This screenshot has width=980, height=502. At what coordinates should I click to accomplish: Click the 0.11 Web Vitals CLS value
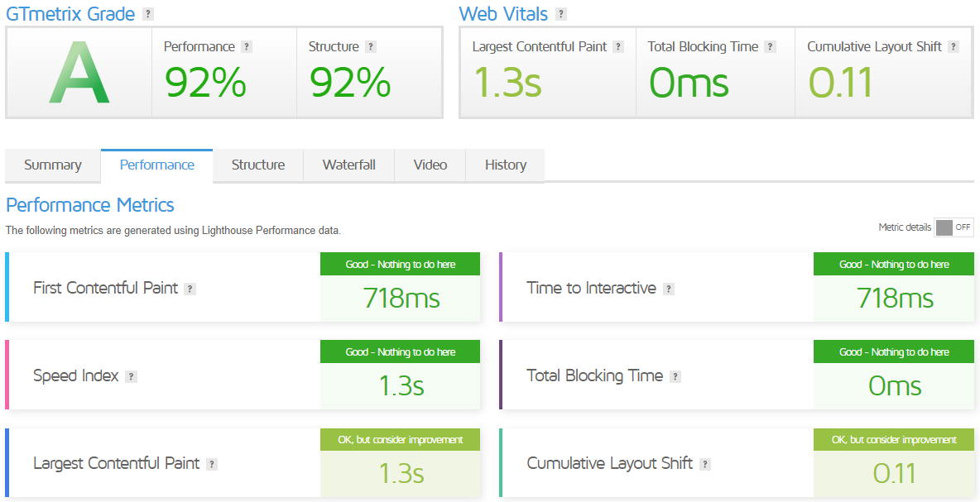tap(840, 83)
